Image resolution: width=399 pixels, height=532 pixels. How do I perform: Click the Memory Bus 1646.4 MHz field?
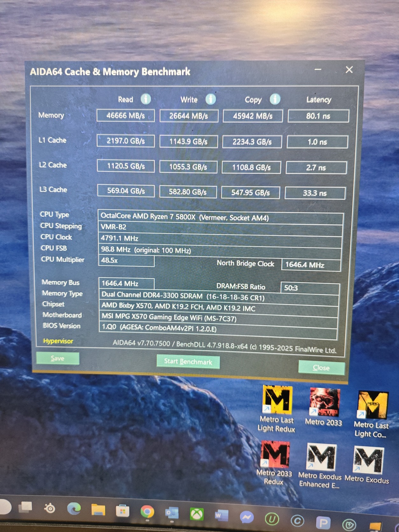[x=127, y=283]
